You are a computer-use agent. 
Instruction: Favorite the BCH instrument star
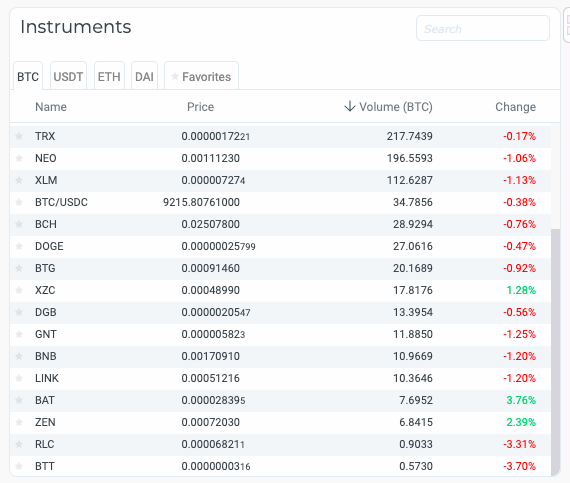tap(19, 224)
